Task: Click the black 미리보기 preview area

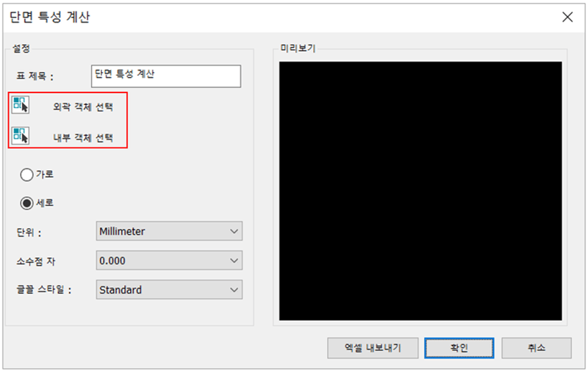Action: 420,191
